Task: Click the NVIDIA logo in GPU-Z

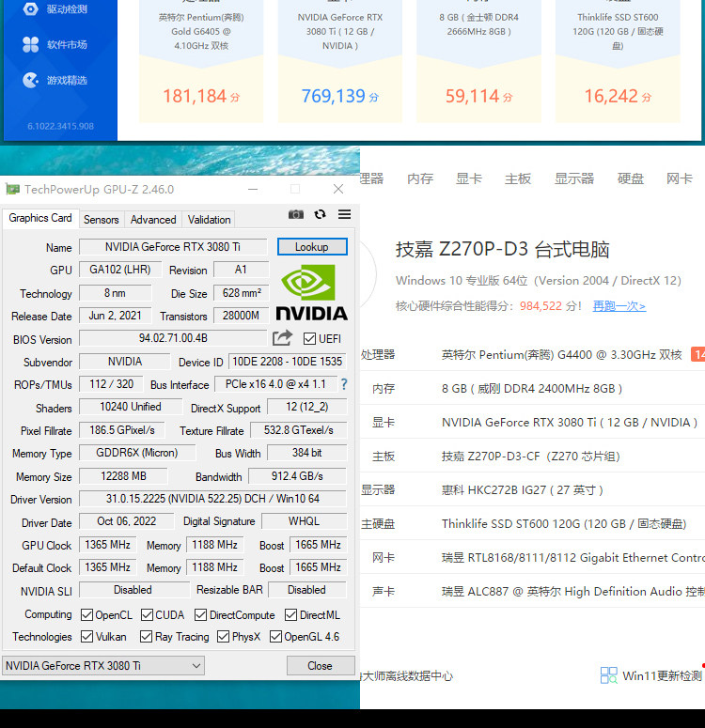Action: (311, 292)
